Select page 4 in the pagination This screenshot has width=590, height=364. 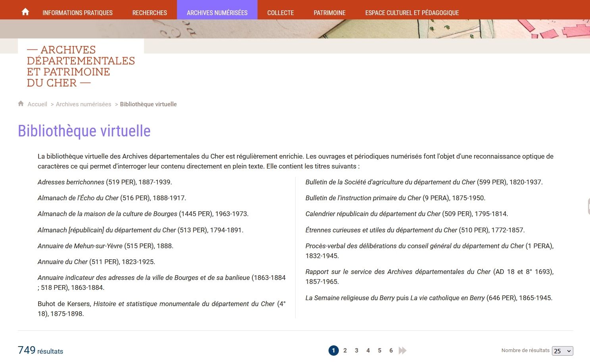pyautogui.click(x=368, y=351)
